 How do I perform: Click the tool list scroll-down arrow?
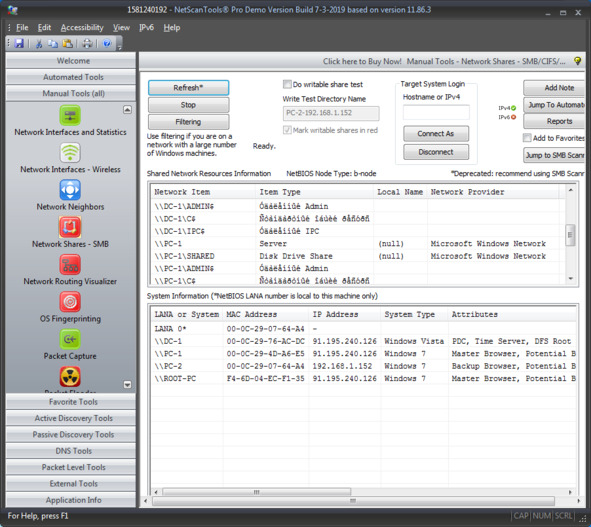tap(127, 385)
